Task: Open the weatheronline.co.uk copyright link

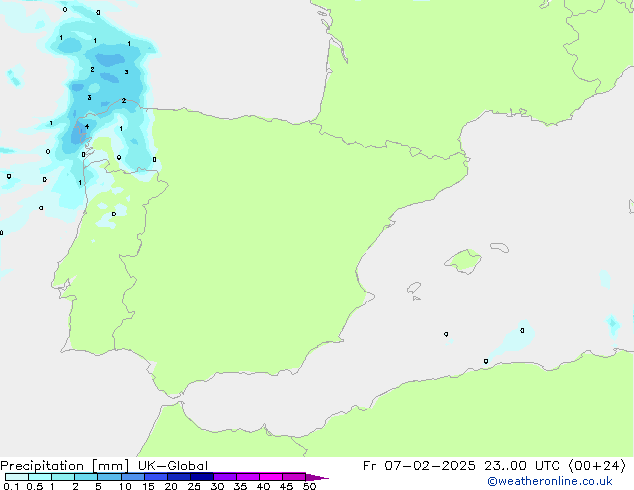Action: tap(550, 481)
